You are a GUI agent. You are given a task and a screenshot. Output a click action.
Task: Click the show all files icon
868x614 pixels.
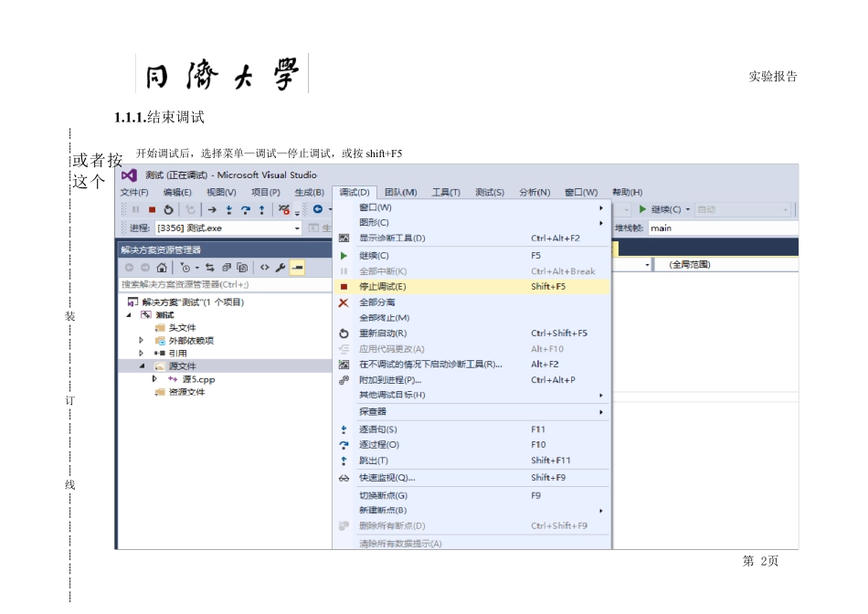(x=242, y=268)
